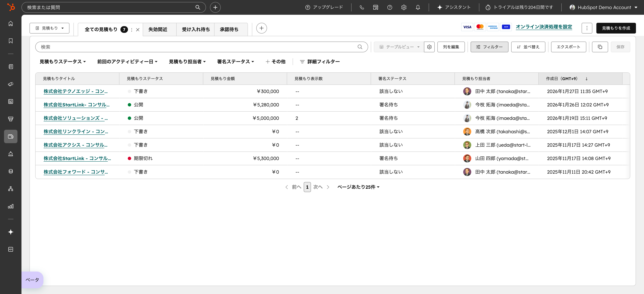Viewport: 644px width, 294px height.
Task: Switch to the 失効間近 tab
Action: coord(158,30)
